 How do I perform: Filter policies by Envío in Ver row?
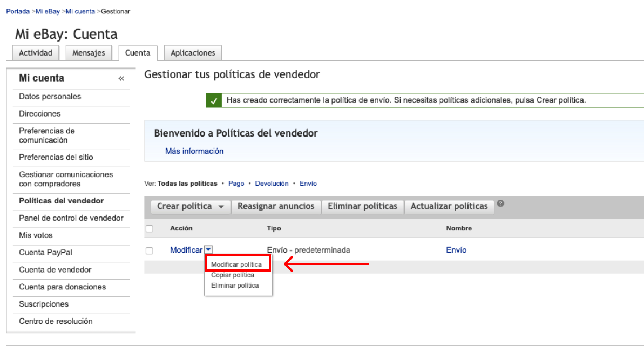308,184
